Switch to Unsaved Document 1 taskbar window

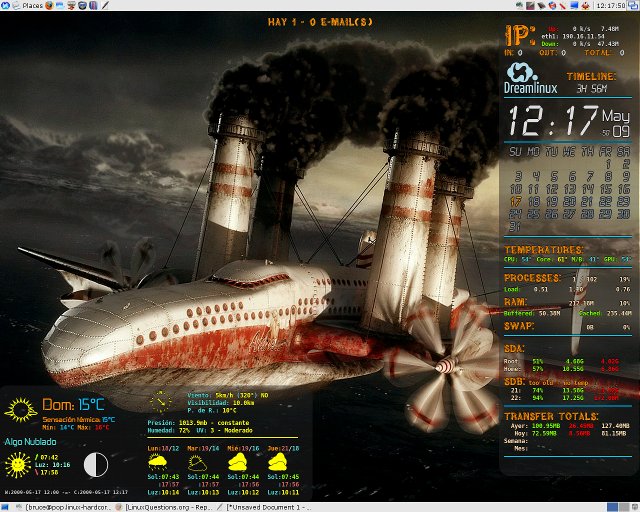264,508
